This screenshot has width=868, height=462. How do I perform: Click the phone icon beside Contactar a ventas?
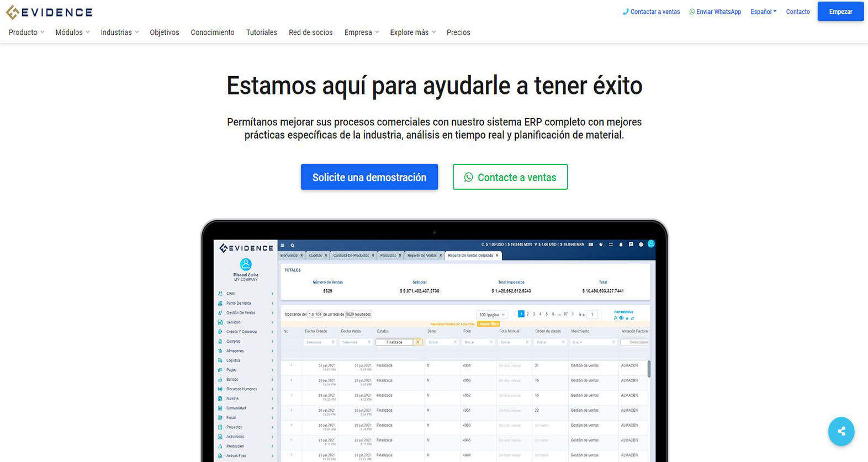point(626,12)
